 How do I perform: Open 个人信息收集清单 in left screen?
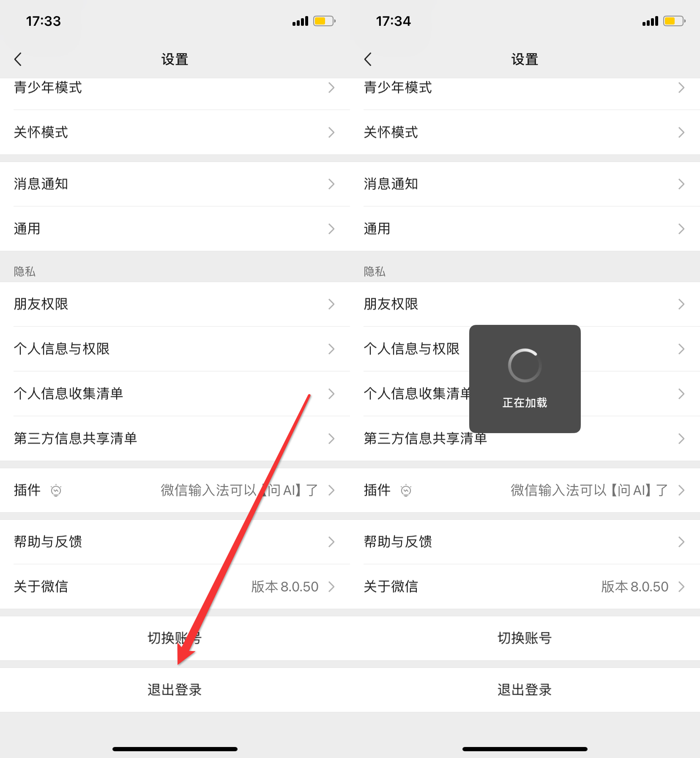pyautogui.click(x=175, y=394)
